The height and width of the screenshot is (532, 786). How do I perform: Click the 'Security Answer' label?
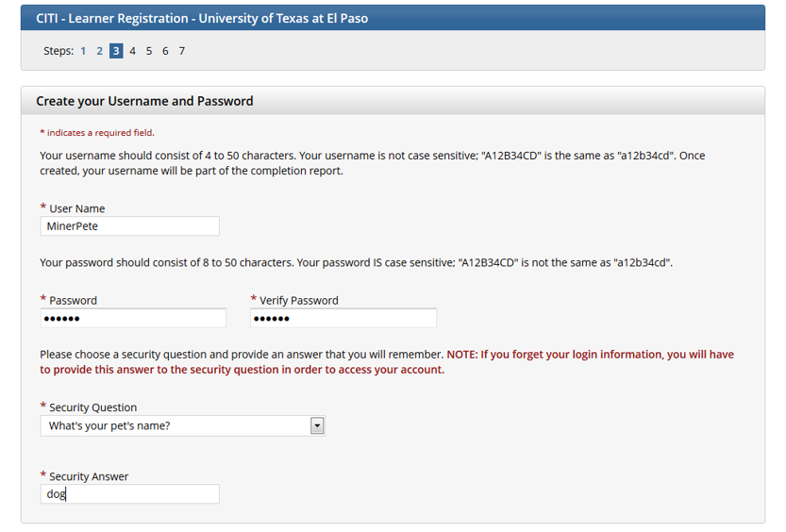click(x=89, y=476)
